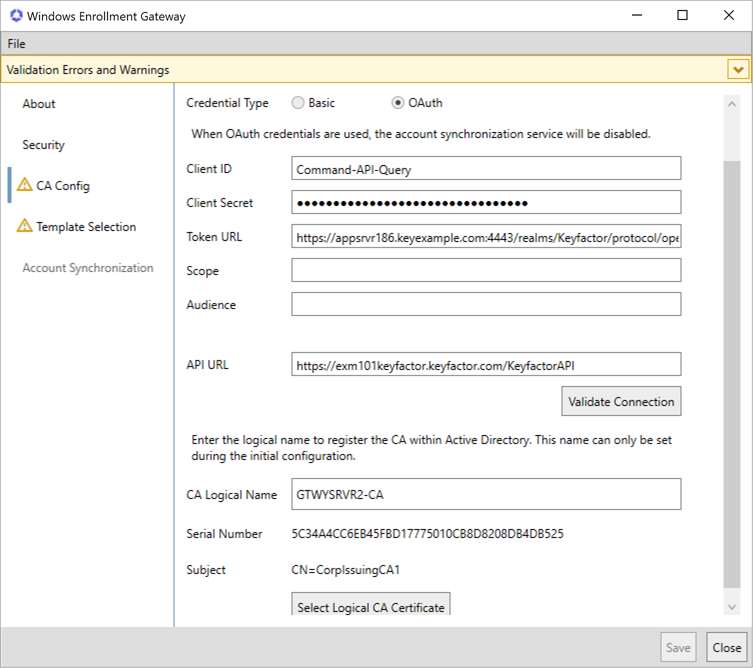Expand the Validation Errors and Warnings panel
753x668 pixels.
coord(738,70)
